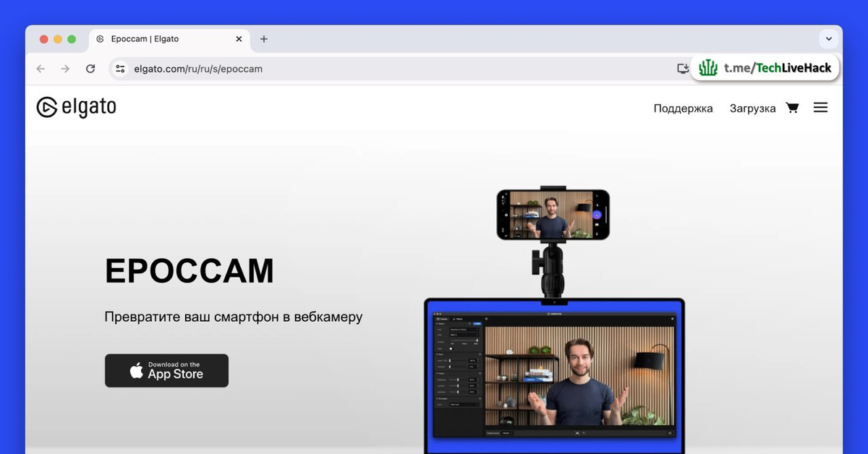Click the EPOCCAM heading
Viewport: 868px width, 454px height.
tap(190, 271)
